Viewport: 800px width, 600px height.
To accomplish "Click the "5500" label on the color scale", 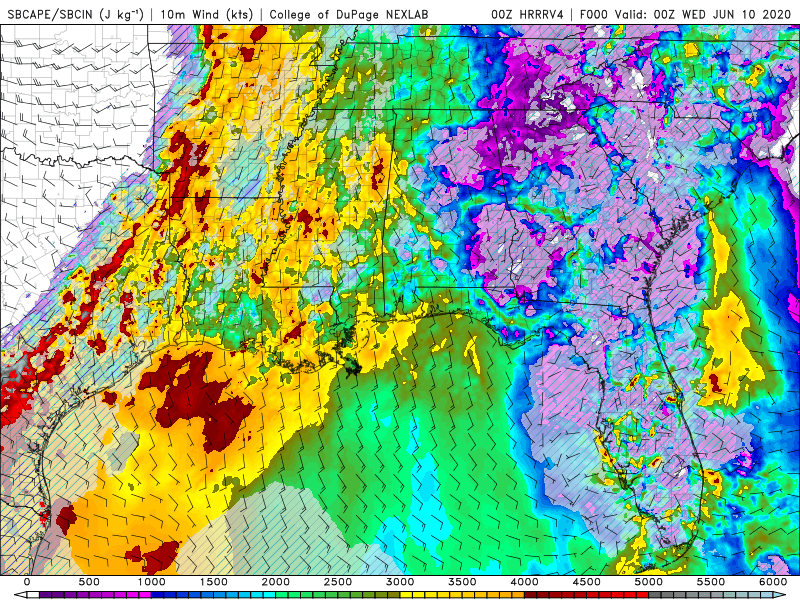I will pos(711,582).
